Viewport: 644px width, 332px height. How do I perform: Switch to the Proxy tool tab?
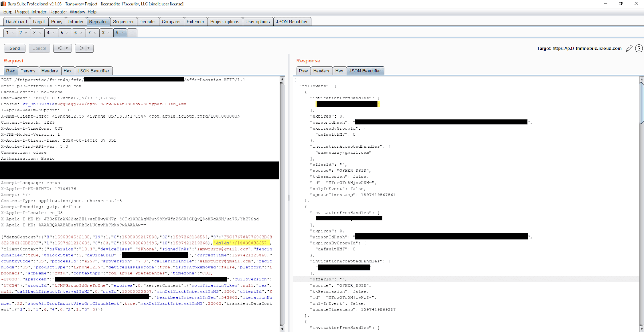(56, 22)
